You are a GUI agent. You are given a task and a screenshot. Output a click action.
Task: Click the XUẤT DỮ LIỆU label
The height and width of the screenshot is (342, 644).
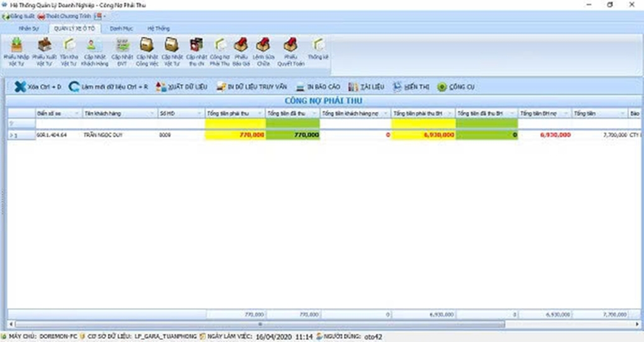pos(187,87)
